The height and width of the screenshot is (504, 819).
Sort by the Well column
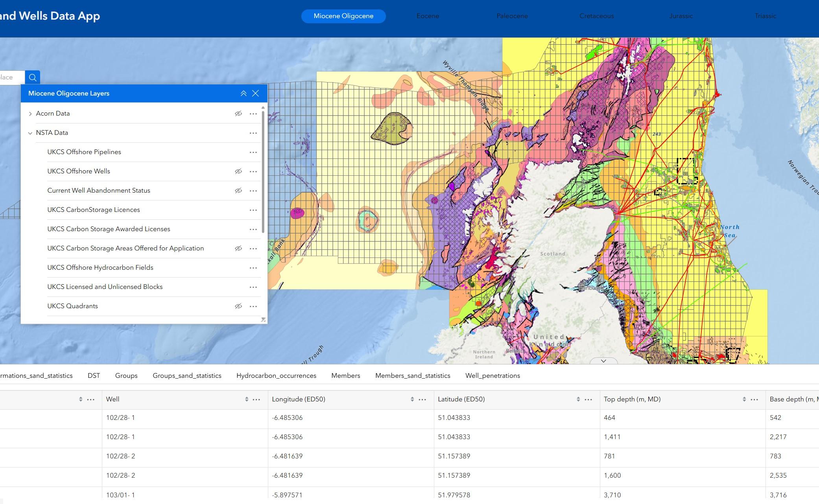point(247,399)
